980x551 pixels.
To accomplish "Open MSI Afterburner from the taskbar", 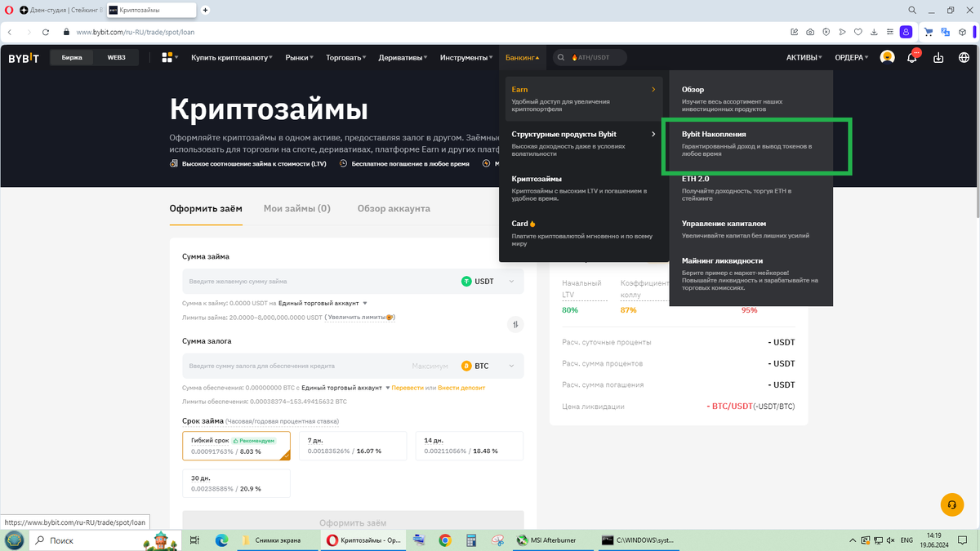I will click(551, 540).
